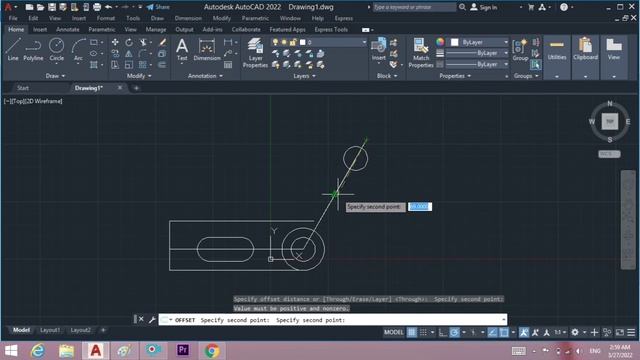Open the Dimension menu
The image size is (640, 360).
[x=188, y=18]
